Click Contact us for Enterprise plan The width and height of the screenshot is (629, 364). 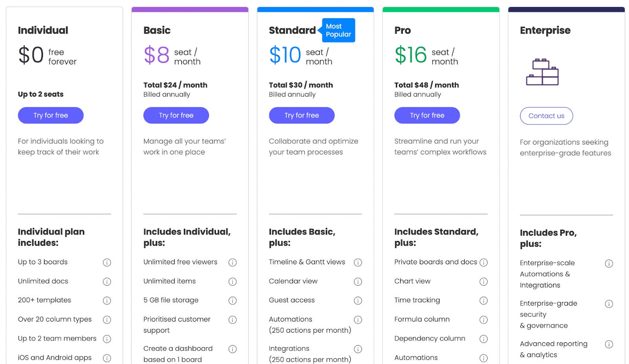pos(546,116)
